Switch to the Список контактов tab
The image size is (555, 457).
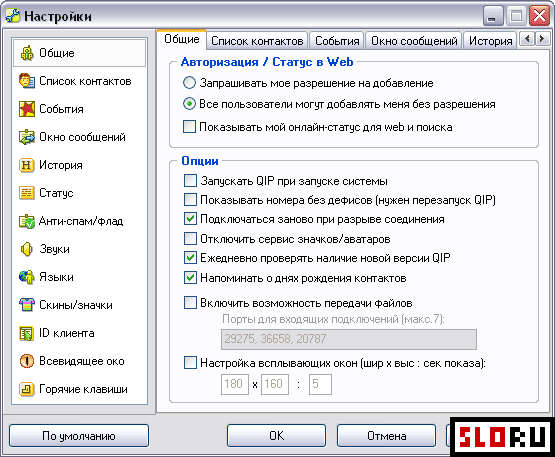click(x=257, y=41)
